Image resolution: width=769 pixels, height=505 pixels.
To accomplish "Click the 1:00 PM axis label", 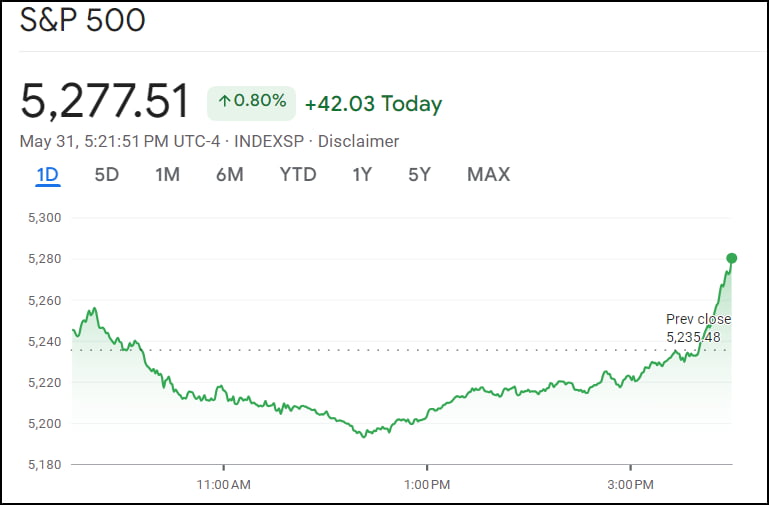I will click(427, 485).
